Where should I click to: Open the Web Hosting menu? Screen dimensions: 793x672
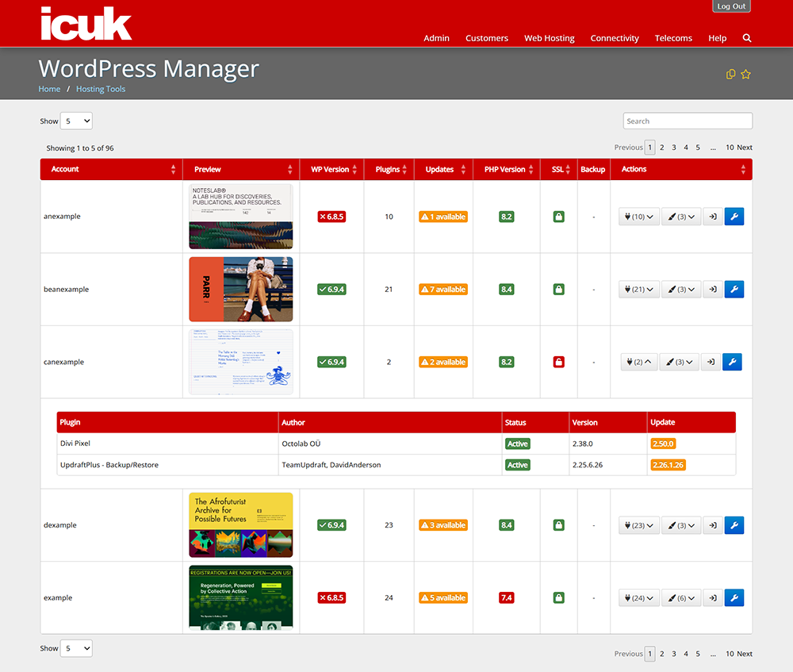(550, 38)
